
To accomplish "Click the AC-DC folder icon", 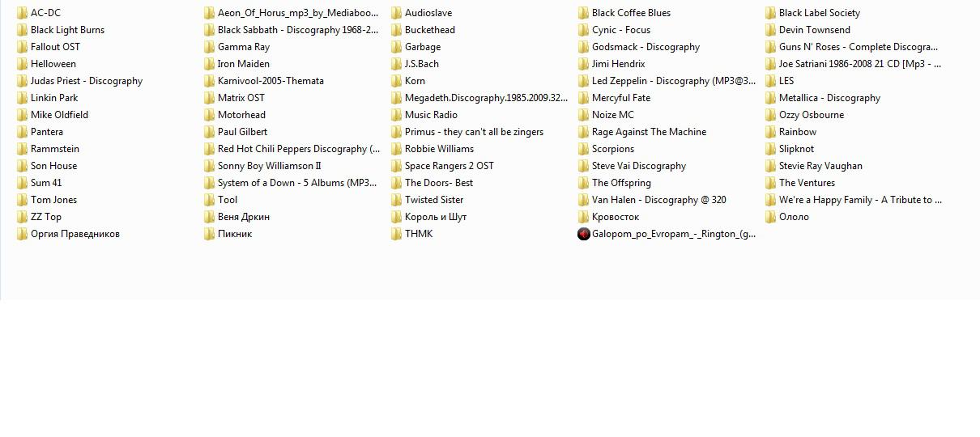I will click(22, 13).
